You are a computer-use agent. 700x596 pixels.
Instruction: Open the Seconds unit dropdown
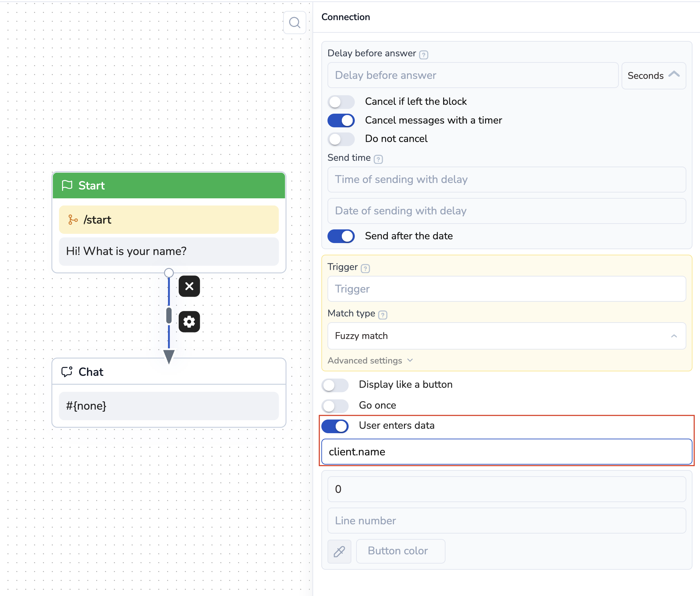[x=653, y=75]
